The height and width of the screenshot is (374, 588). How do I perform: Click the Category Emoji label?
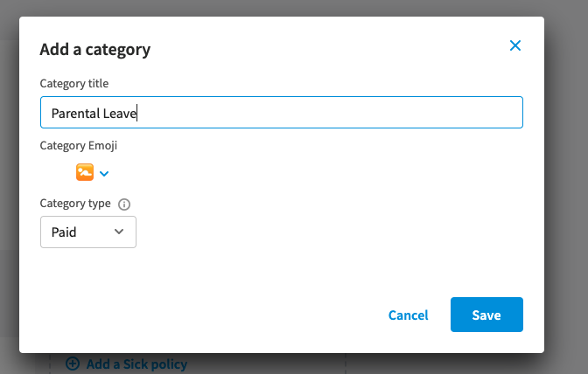coord(79,146)
